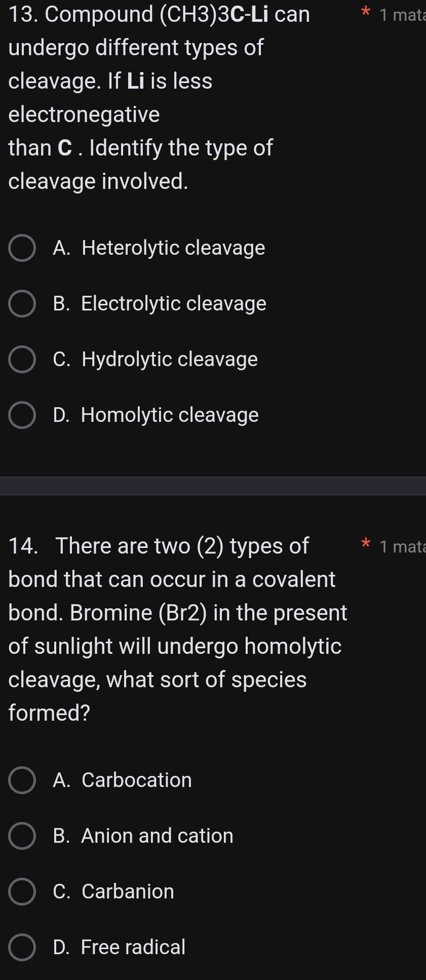Select option A Carbocation
426x980 pixels.
[x=122, y=780]
